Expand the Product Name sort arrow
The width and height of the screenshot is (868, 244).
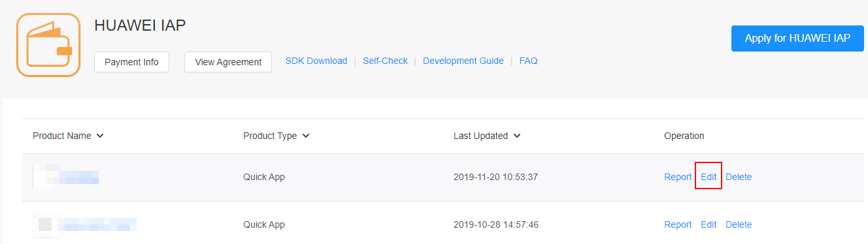click(x=100, y=136)
